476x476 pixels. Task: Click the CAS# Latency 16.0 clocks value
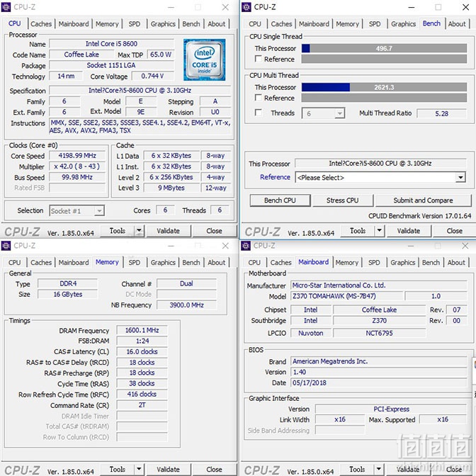tap(142, 351)
